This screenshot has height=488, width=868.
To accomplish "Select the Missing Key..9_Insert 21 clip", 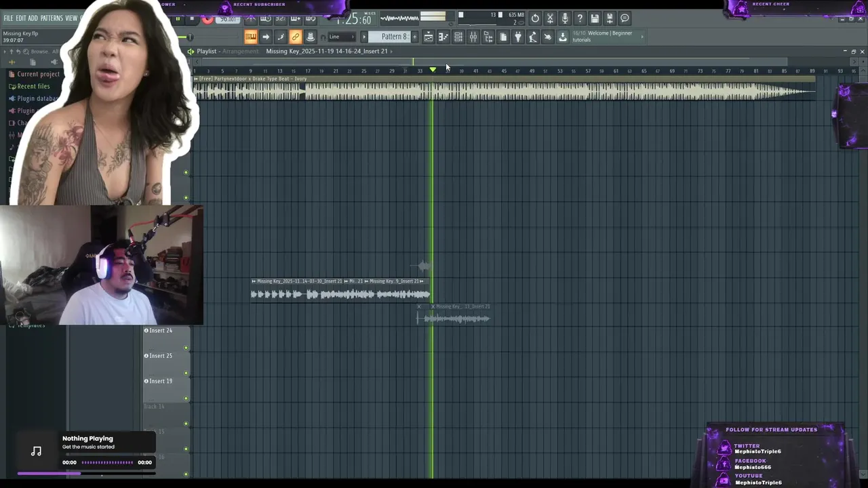I will [x=397, y=290].
